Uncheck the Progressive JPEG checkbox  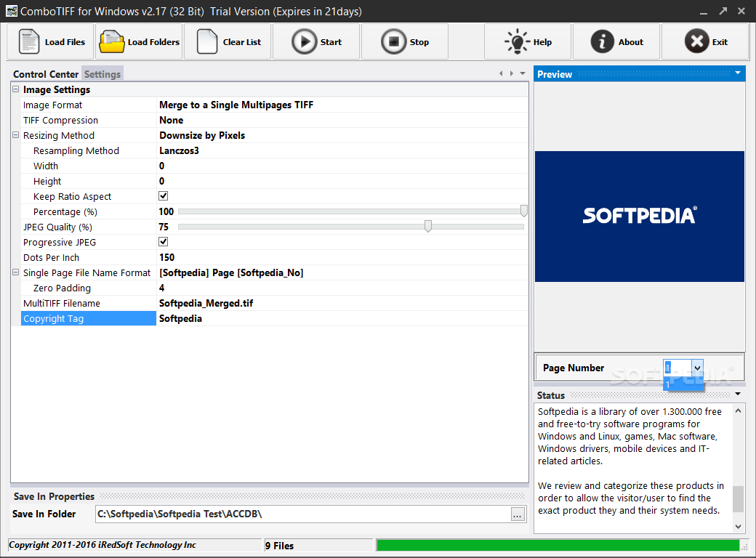click(x=163, y=242)
